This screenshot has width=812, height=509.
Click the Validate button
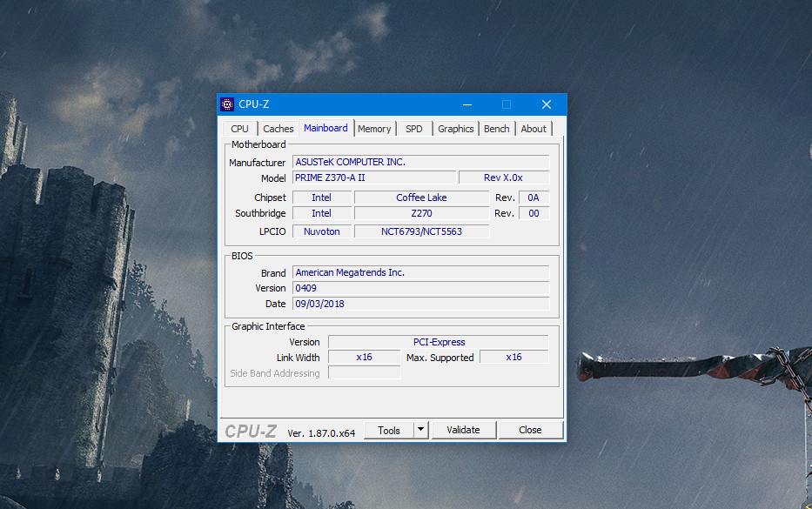tap(464, 430)
